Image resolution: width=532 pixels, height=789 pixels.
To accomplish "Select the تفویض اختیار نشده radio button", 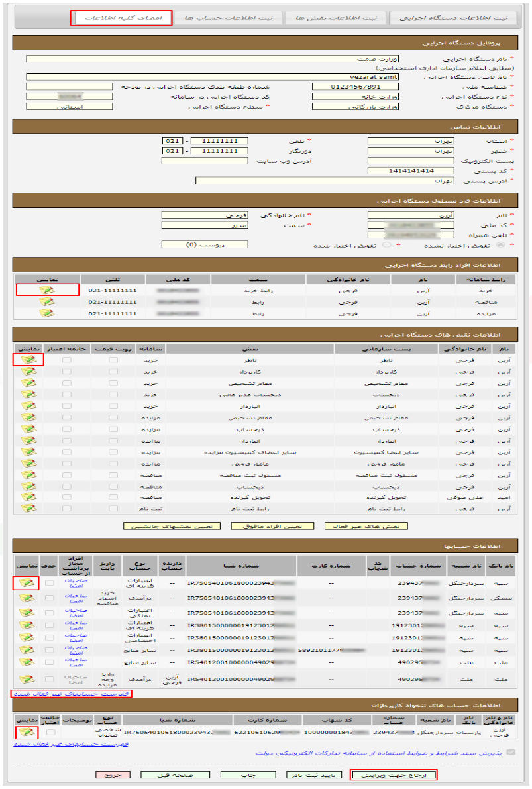I will pos(500,245).
